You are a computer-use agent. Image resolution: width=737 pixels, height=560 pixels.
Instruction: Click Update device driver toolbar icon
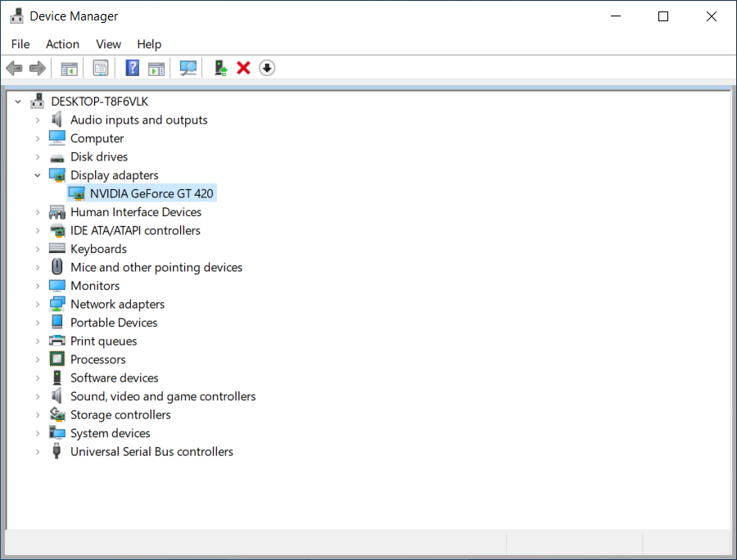[220, 68]
